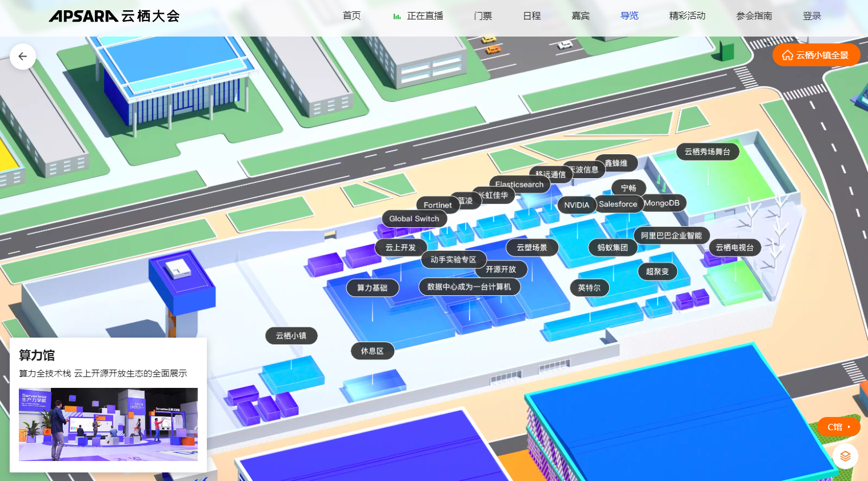Open 参会指南 menu item
Image resolution: width=868 pixels, height=481 pixels.
[754, 16]
